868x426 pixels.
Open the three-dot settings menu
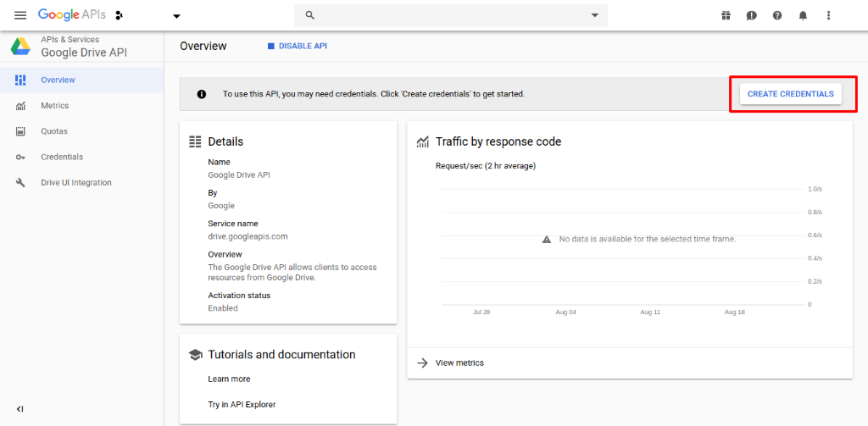point(828,15)
